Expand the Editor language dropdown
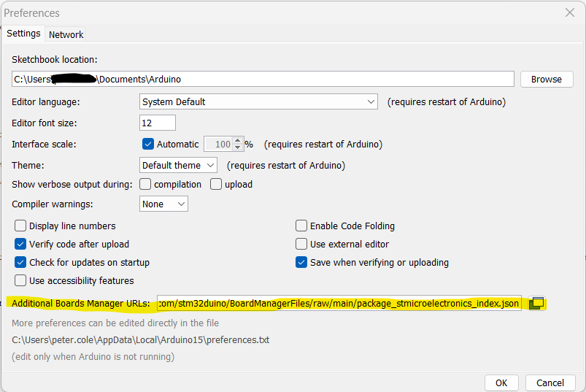This screenshot has height=392, width=586. [x=258, y=101]
